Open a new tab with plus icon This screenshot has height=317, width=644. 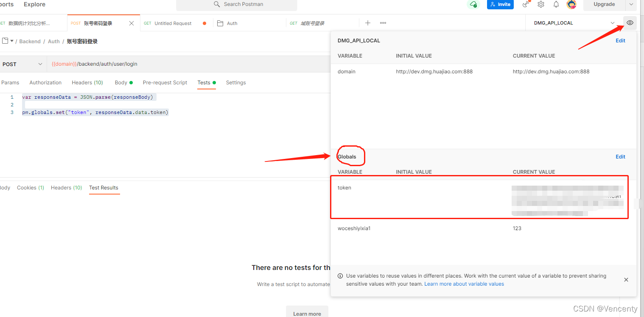(368, 23)
